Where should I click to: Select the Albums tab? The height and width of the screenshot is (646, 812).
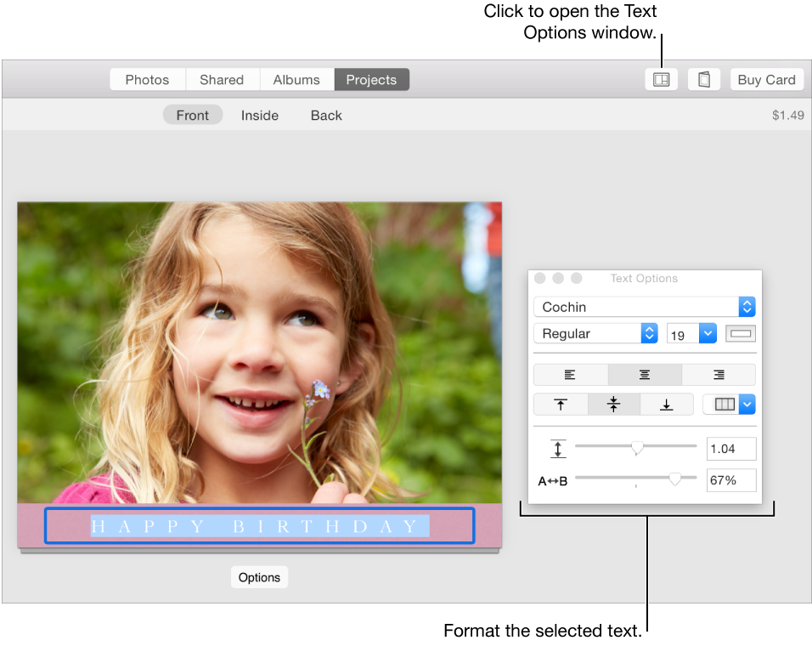coord(296,79)
